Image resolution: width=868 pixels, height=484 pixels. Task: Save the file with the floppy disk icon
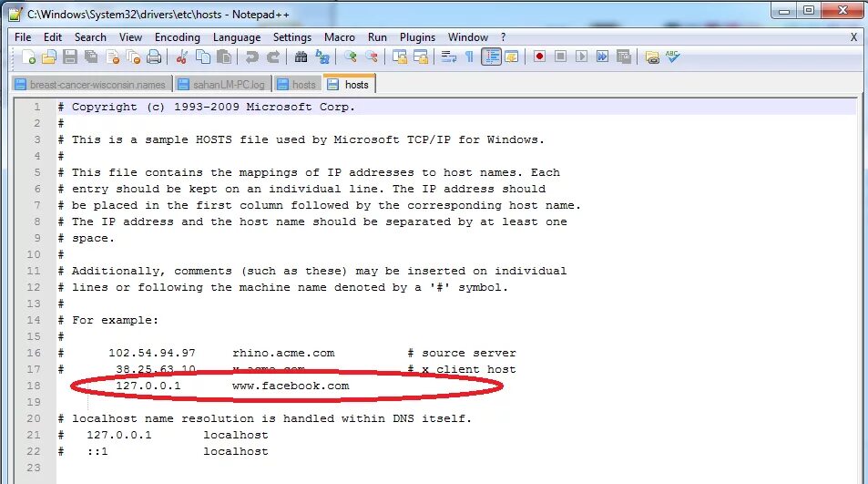(x=70, y=57)
